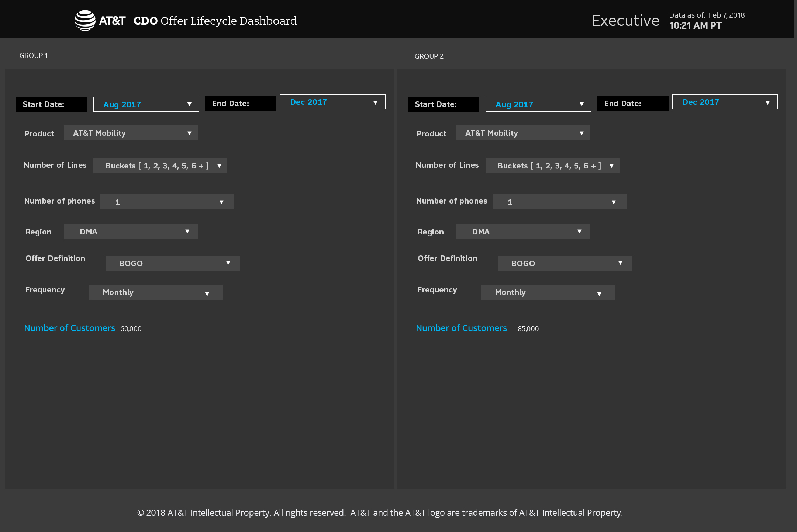Click the AT&T globe logo
This screenshot has width=797, height=532.
[x=85, y=21]
